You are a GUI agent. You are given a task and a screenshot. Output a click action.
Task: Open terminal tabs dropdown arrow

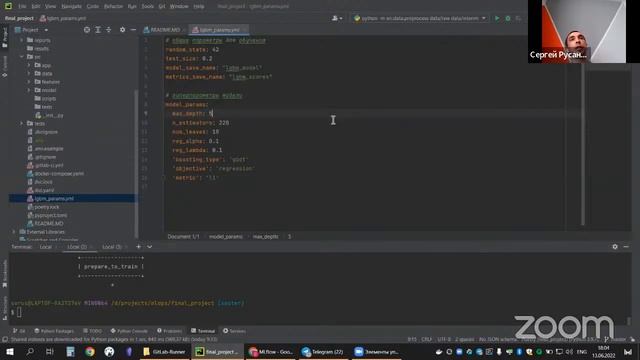coord(149,247)
